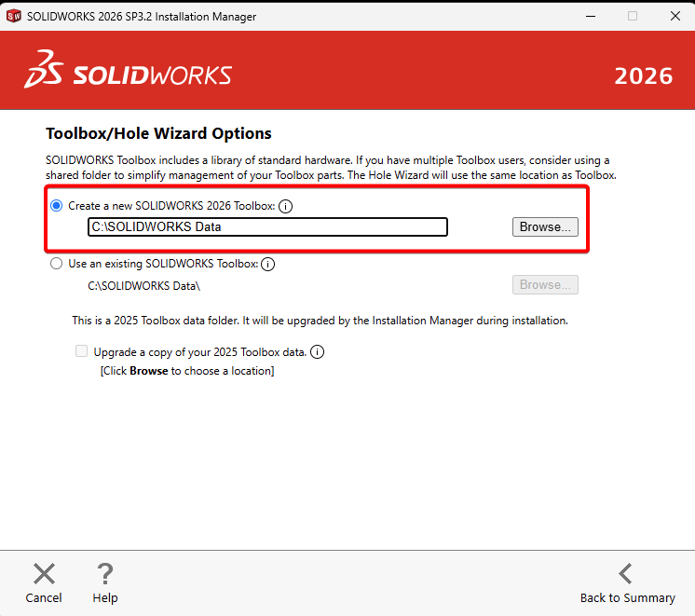The width and height of the screenshot is (695, 616).
Task: Go Back to Summary using the chevron
Action: (625, 574)
